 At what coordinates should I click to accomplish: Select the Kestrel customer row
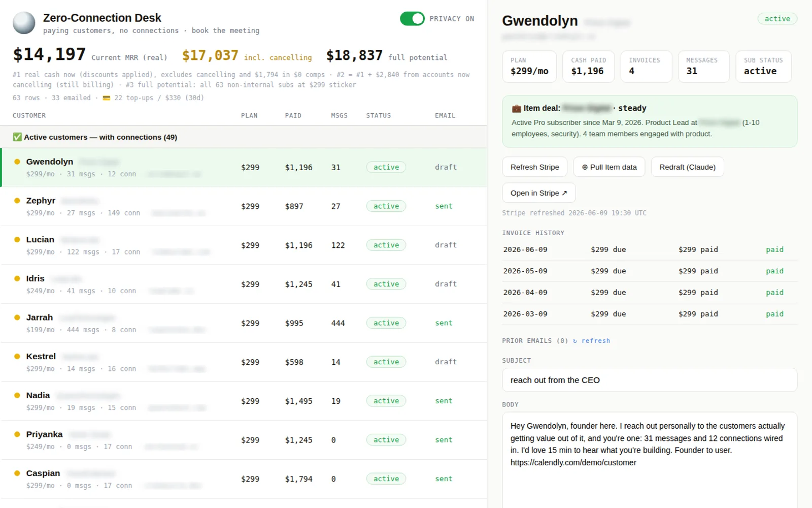(x=244, y=362)
